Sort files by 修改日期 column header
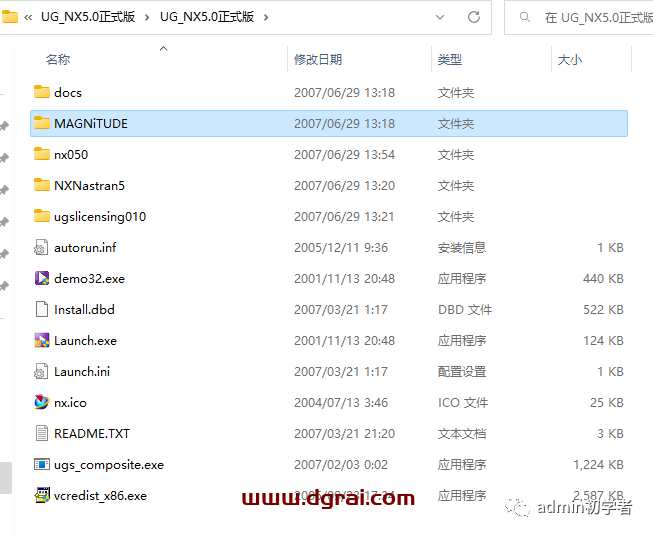 (318, 60)
